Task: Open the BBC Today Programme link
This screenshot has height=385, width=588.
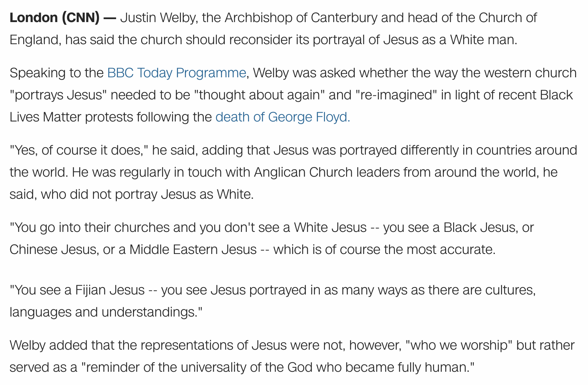Action: click(x=176, y=73)
